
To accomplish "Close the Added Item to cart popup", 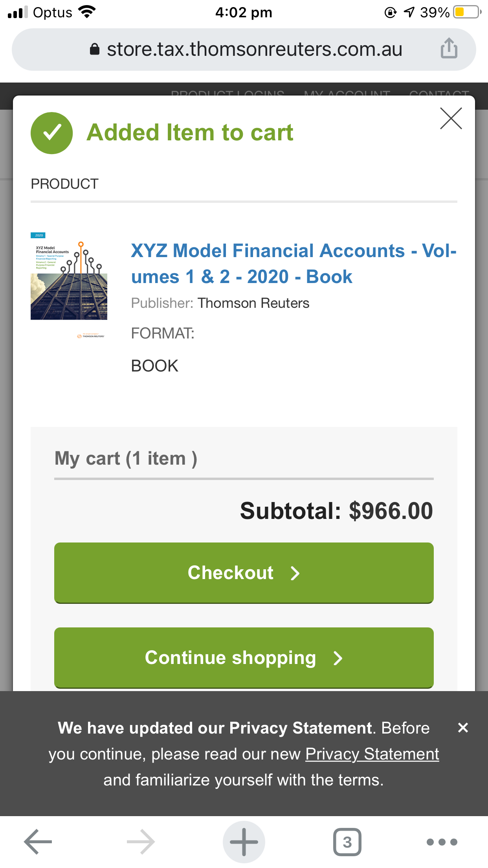I will 451,118.
